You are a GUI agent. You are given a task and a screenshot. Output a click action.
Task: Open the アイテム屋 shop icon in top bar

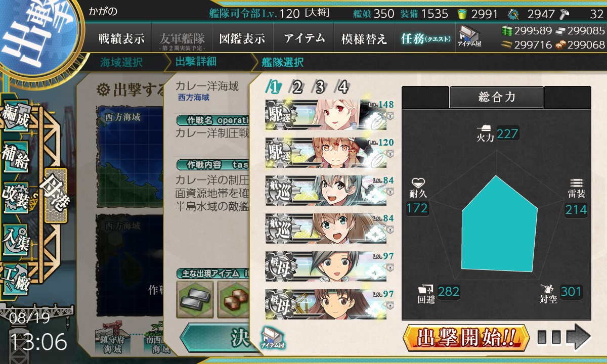point(469,36)
